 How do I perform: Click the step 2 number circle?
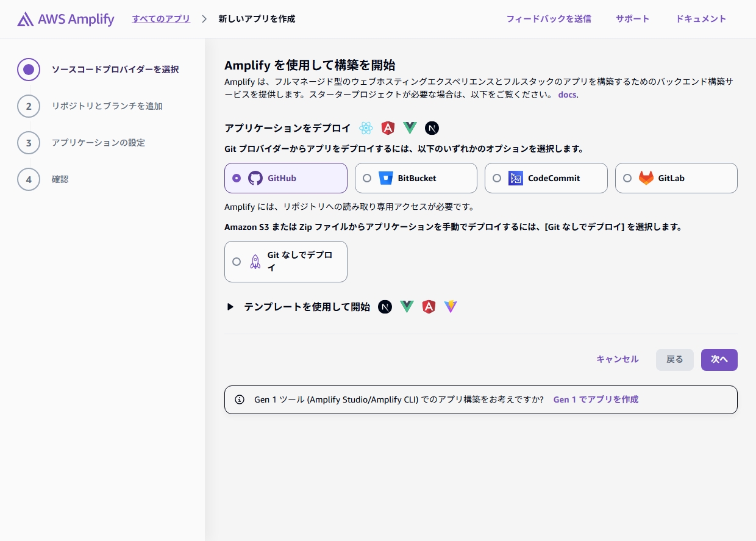[29, 106]
